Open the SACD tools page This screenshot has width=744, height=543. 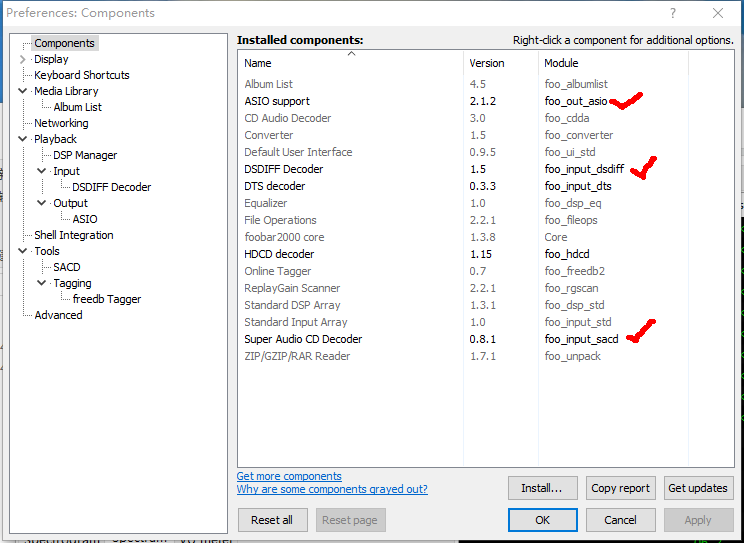(x=67, y=267)
